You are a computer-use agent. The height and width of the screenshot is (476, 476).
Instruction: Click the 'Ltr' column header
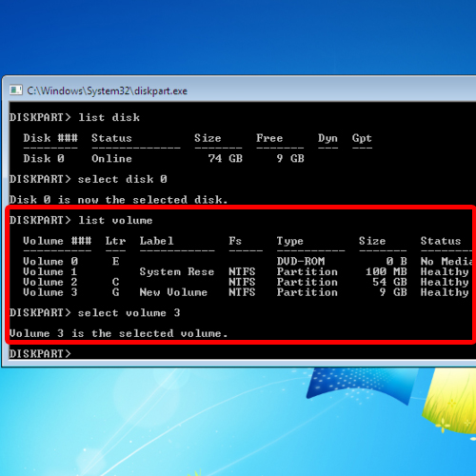point(115,241)
